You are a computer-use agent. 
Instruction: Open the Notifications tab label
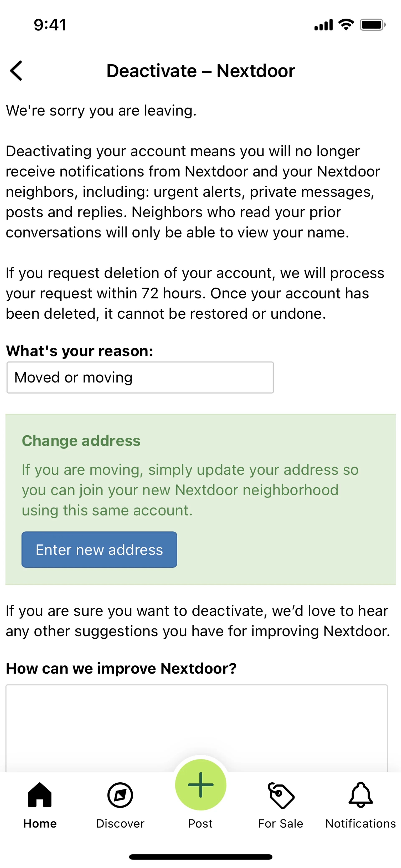360,824
